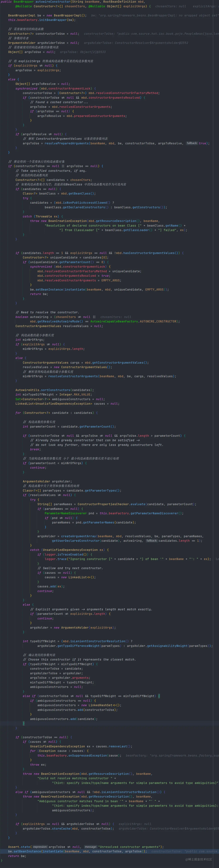The width and height of the screenshot is (219, 868).
Task: Click debug hint 'argsToUse: Object[2]@3533'
Action: click(83, 52)
